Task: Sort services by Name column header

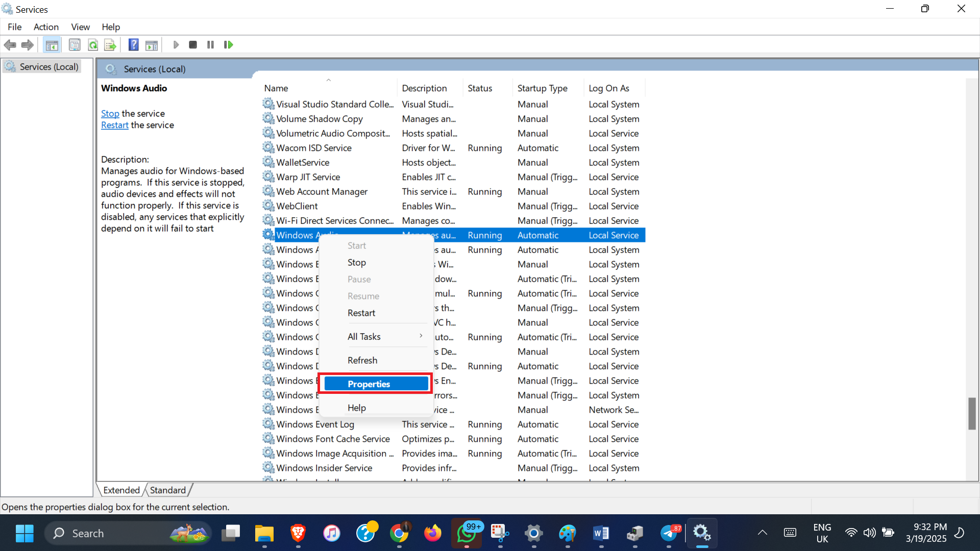Action: [x=276, y=88]
